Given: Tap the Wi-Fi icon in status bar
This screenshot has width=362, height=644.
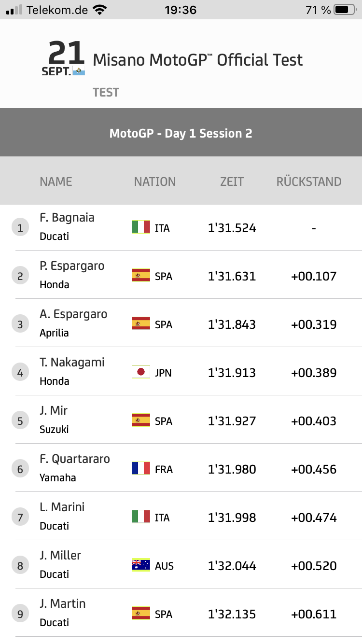Looking at the screenshot, I should pos(100,10).
